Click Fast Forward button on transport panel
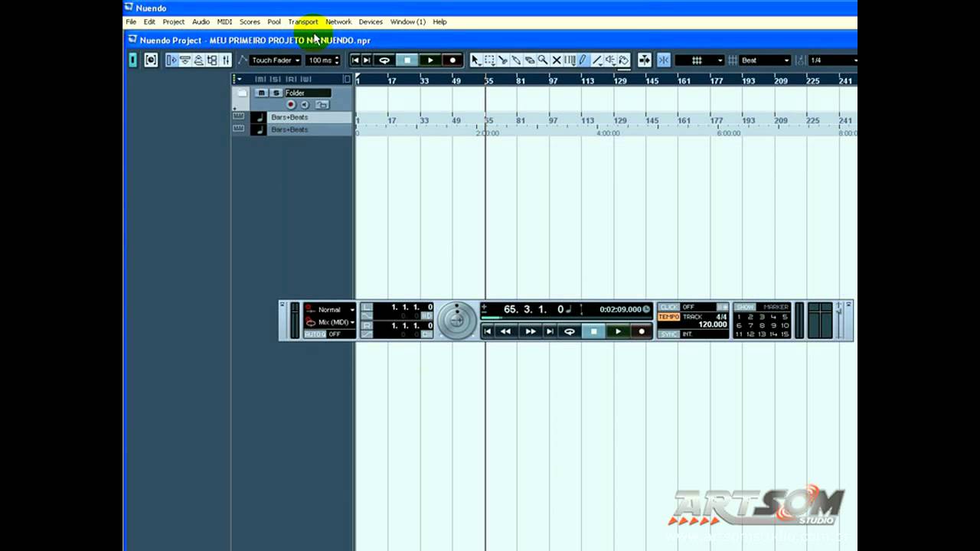Image resolution: width=980 pixels, height=551 pixels. [530, 331]
